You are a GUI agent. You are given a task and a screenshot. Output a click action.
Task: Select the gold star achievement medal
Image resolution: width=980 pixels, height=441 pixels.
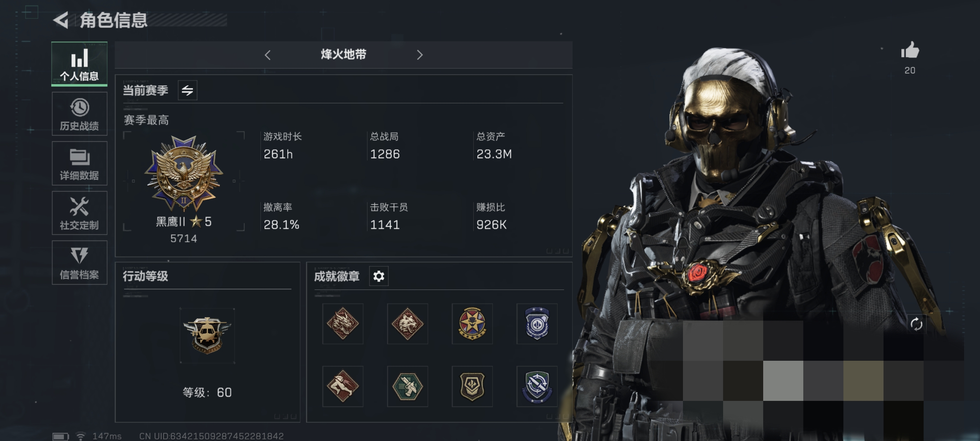click(x=472, y=324)
